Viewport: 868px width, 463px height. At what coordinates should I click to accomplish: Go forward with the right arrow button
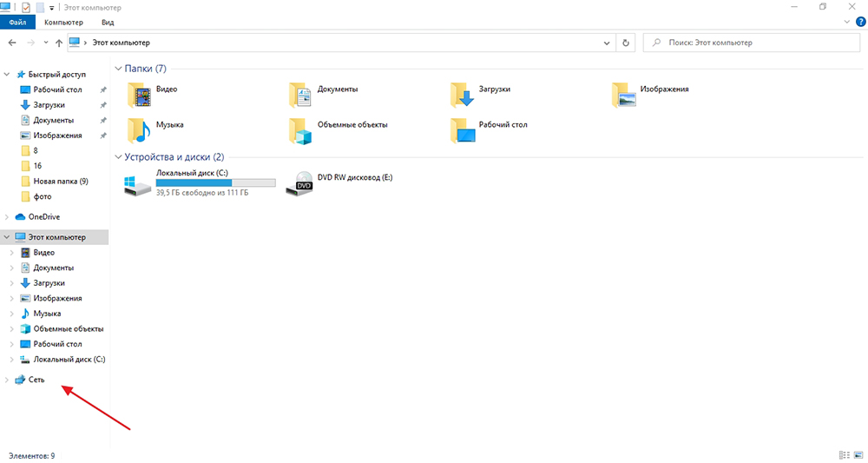[30, 43]
